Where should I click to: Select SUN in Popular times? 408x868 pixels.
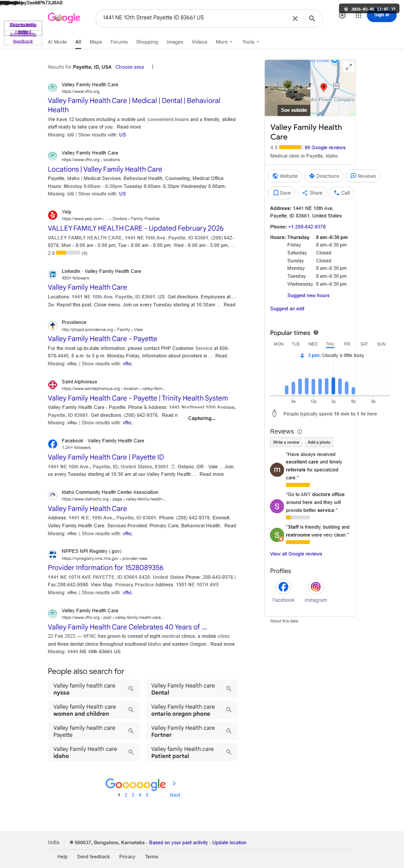click(x=381, y=344)
